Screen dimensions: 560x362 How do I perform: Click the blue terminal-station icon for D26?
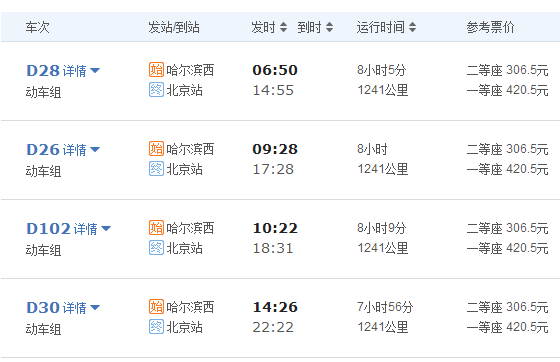156,169
